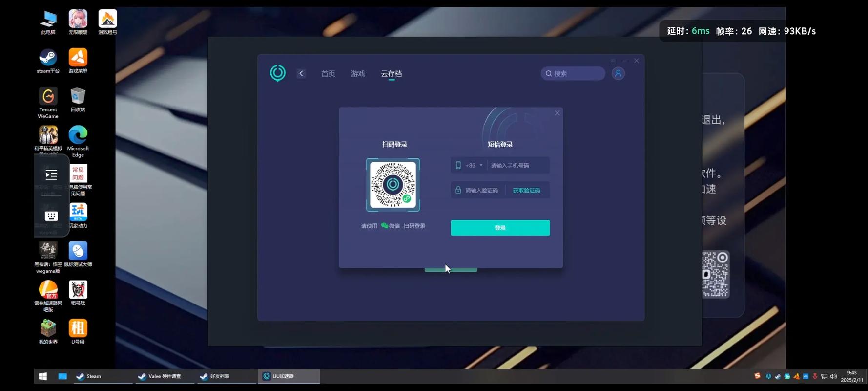The width and height of the screenshot is (868, 391).
Task: Focus the phone number input field
Action: [x=517, y=165]
